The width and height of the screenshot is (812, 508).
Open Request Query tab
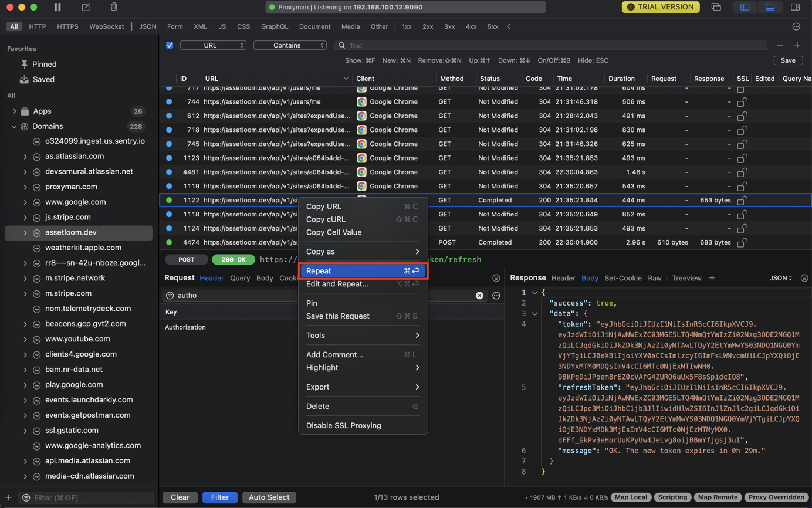point(240,278)
